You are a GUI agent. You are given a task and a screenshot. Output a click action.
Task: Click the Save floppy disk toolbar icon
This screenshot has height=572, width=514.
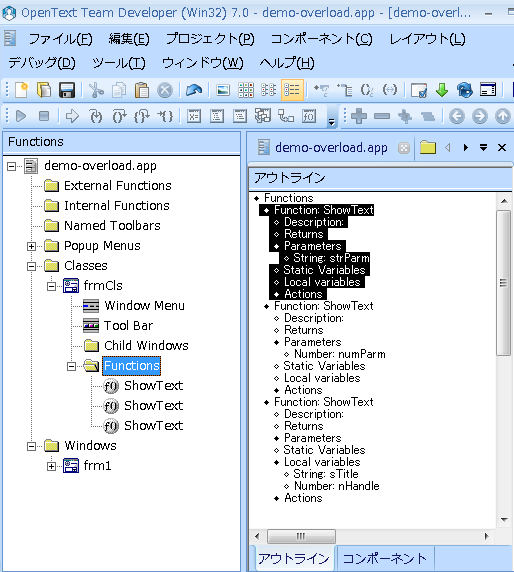point(67,90)
